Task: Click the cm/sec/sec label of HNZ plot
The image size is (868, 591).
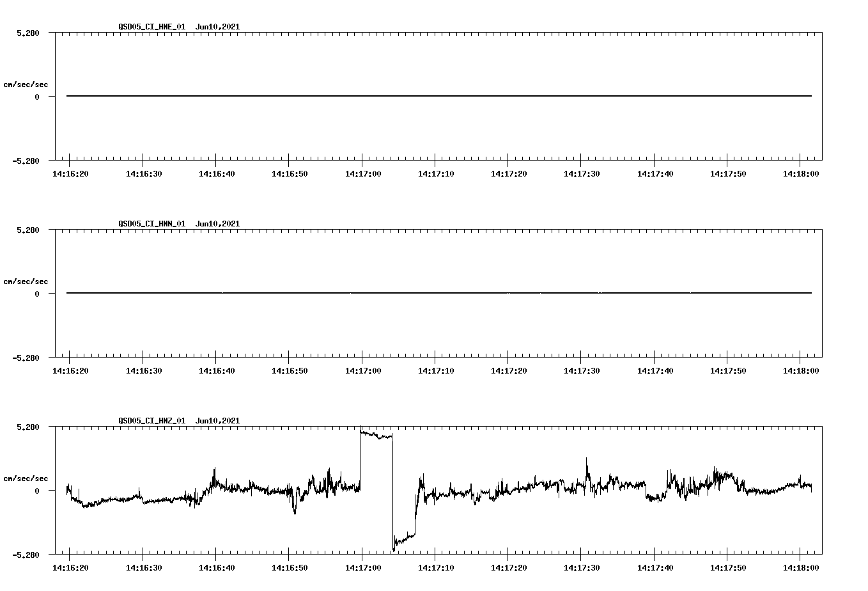Action: click(x=26, y=478)
